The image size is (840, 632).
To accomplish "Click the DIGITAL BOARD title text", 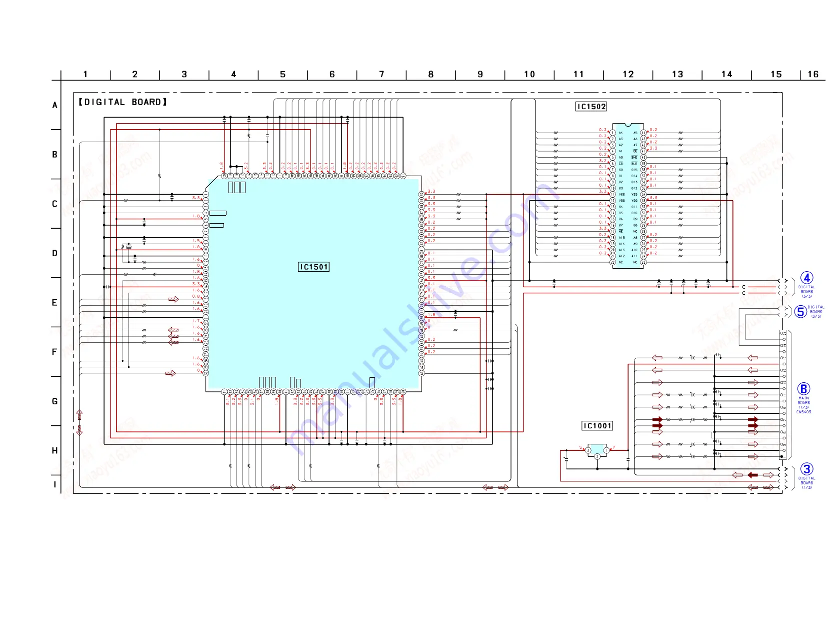I will tap(122, 102).
